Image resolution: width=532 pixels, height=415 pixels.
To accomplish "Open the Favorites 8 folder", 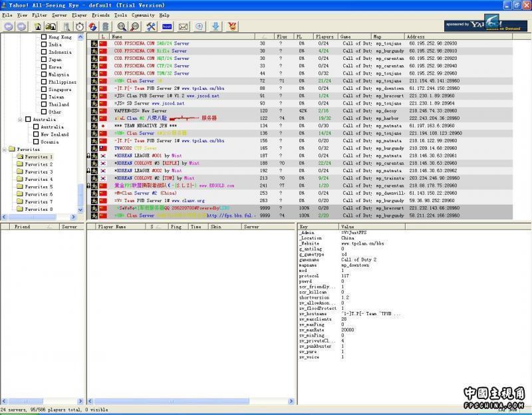I will click(x=35, y=209).
